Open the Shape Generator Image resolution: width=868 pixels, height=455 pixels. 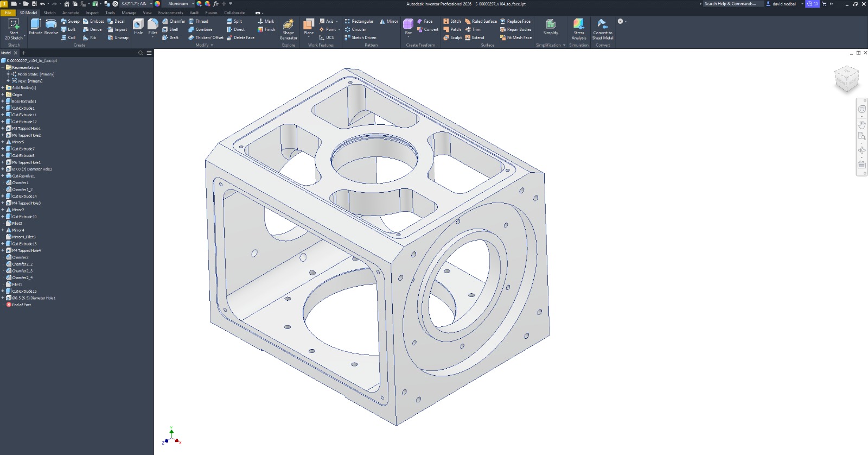click(288, 29)
